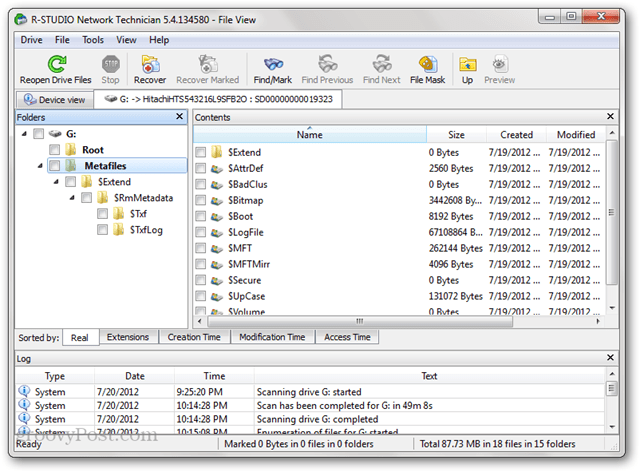This screenshot has width=640, height=472.
Task: Check the G: drive checkbox in Folders
Action: coord(38,134)
